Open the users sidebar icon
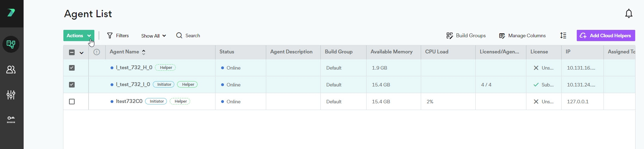The image size is (644, 149). pyautogui.click(x=11, y=70)
